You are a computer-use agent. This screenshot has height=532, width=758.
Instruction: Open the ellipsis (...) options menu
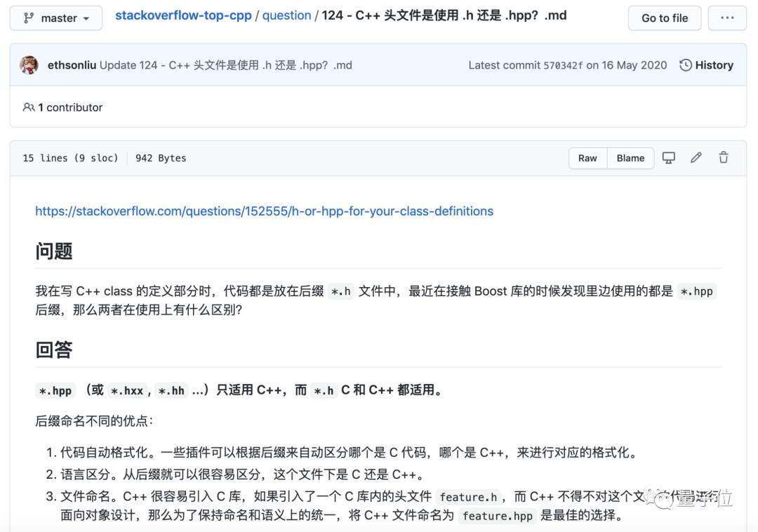click(726, 18)
